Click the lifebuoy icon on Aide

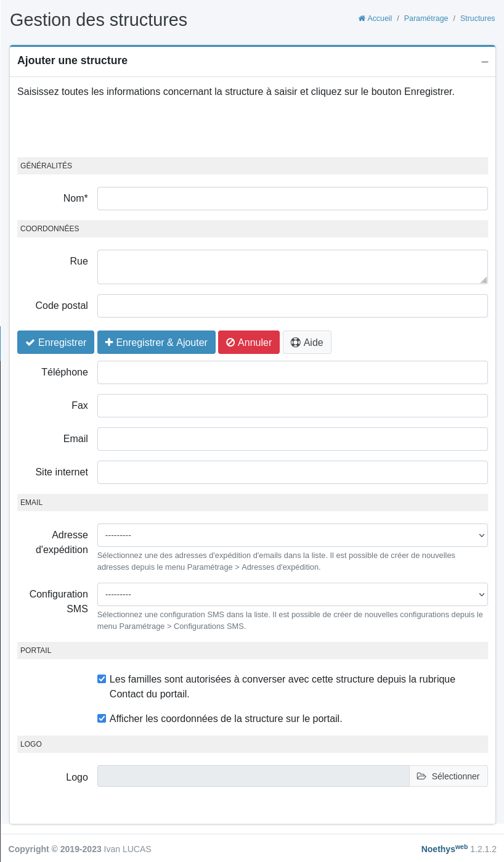point(295,342)
